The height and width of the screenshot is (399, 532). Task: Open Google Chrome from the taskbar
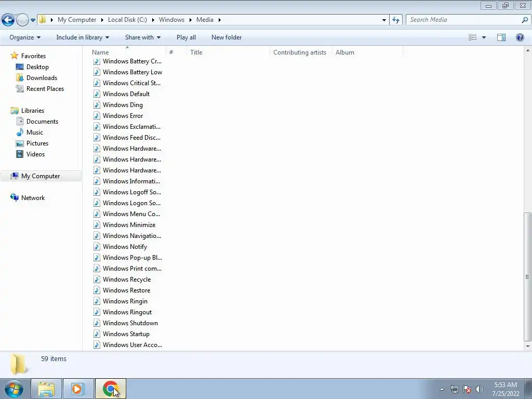pyautogui.click(x=110, y=389)
